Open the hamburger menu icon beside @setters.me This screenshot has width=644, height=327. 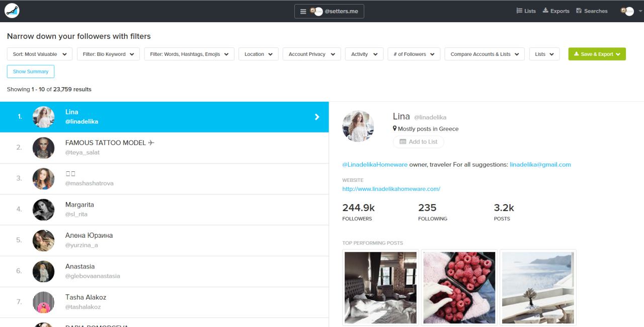303,11
